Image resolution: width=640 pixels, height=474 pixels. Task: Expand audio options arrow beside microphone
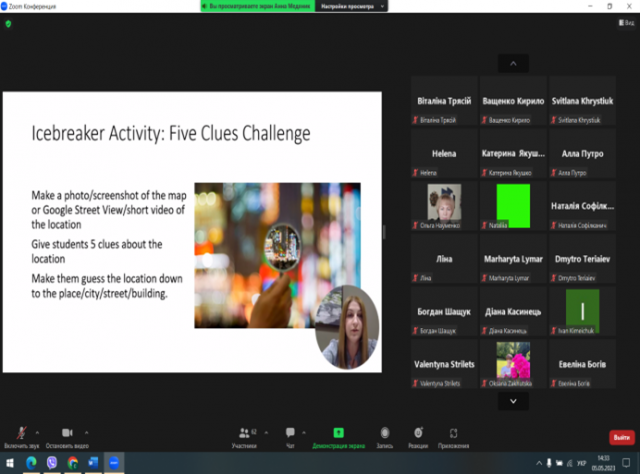coord(36,432)
